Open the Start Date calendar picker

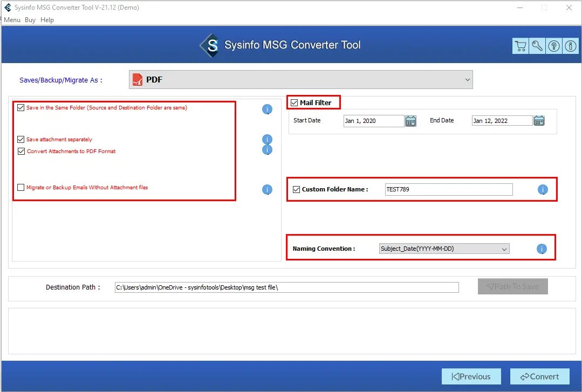411,121
